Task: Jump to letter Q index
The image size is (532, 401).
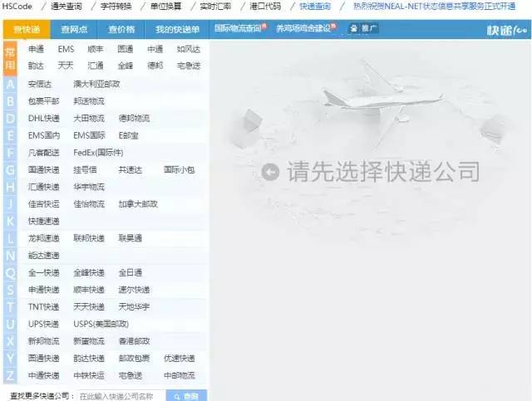Action: point(10,272)
